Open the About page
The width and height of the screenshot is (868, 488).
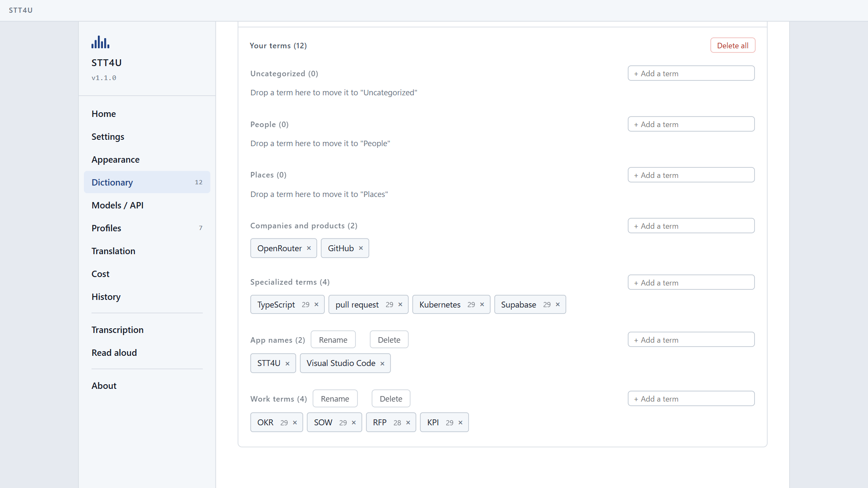tap(147, 385)
